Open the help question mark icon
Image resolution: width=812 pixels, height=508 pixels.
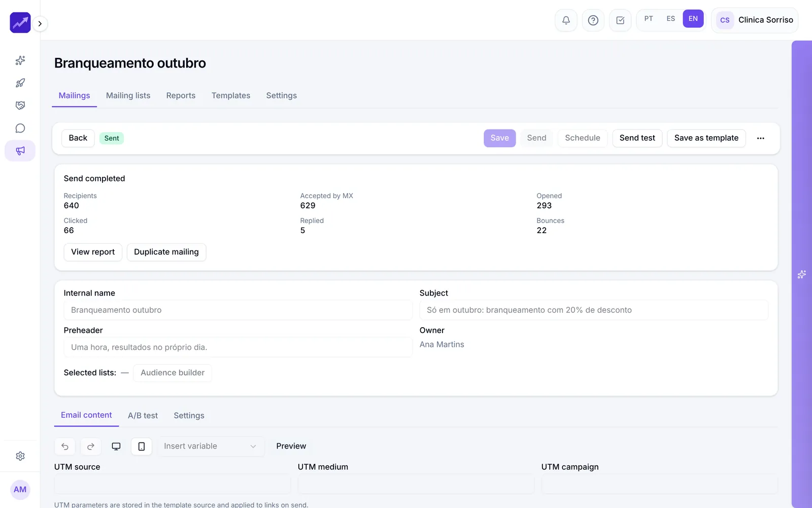[593, 20]
